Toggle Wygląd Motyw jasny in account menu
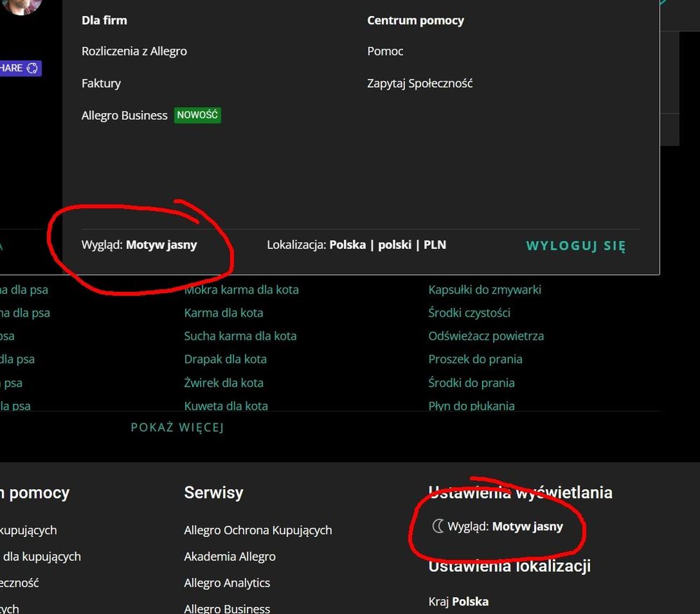The image size is (700, 614). (139, 245)
